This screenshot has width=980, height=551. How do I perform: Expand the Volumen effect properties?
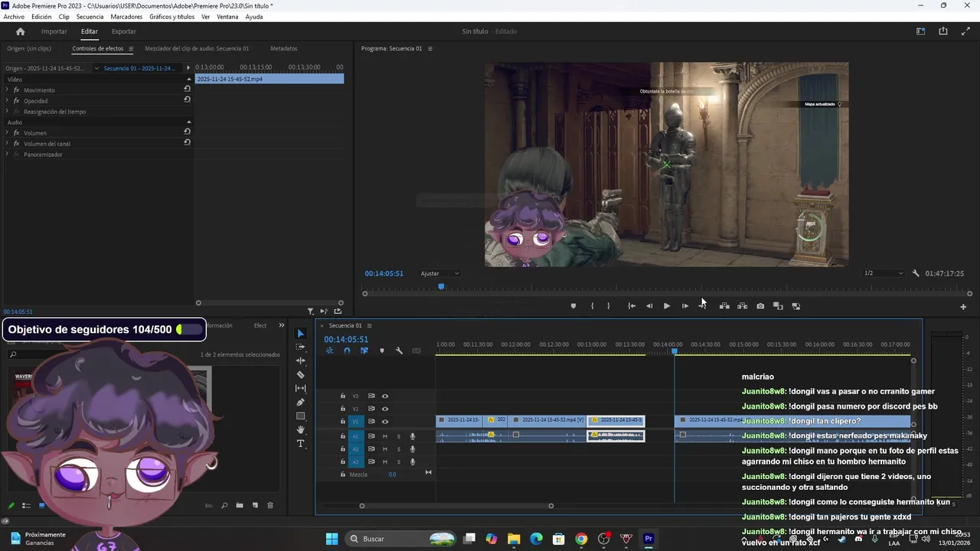point(7,132)
